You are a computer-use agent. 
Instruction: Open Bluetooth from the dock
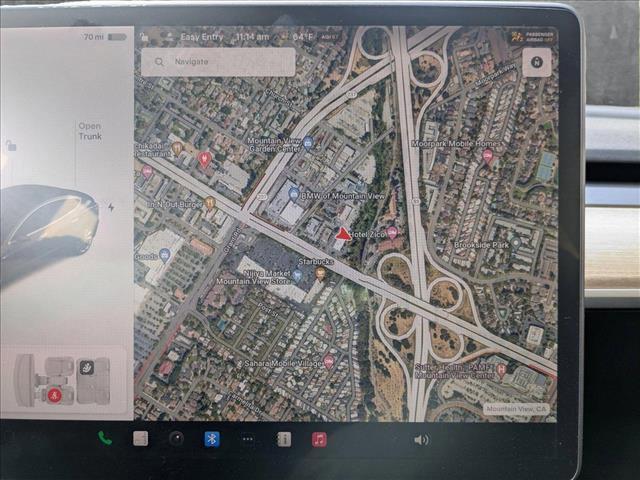click(212, 439)
